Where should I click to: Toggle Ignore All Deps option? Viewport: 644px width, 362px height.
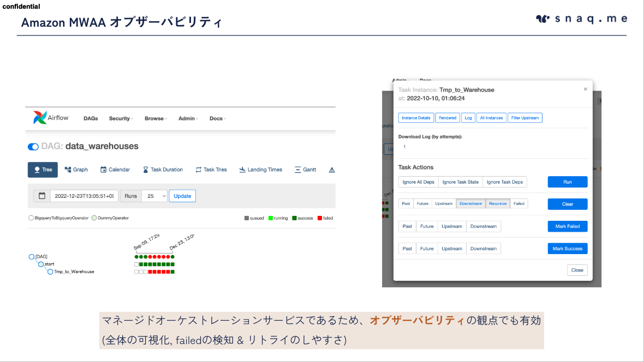click(418, 182)
